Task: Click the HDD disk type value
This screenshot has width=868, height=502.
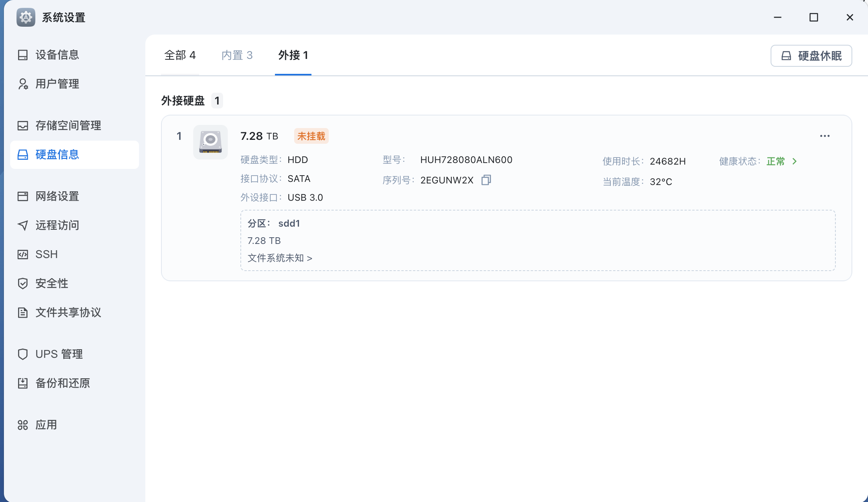Action: [x=298, y=159]
